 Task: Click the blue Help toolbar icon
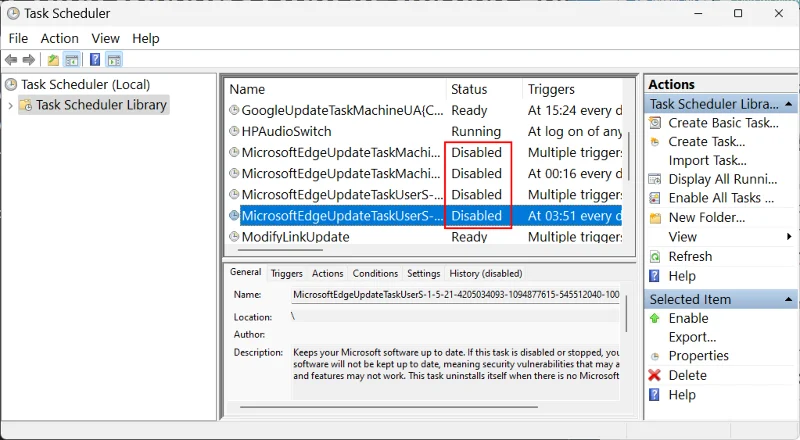coord(95,60)
